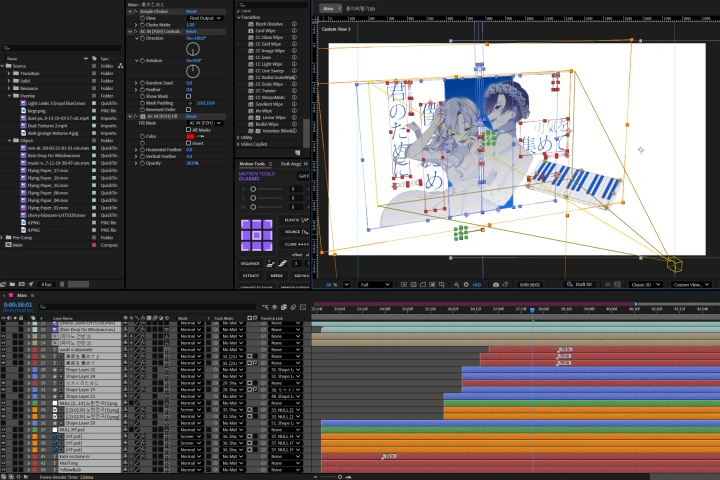Open the red Color swatch of the Fill effect
This screenshot has height=480, width=720.
[x=191, y=136]
